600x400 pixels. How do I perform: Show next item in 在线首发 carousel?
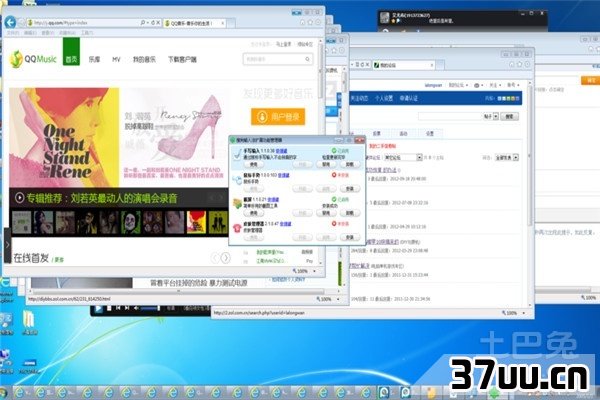pyautogui.click(x=226, y=258)
